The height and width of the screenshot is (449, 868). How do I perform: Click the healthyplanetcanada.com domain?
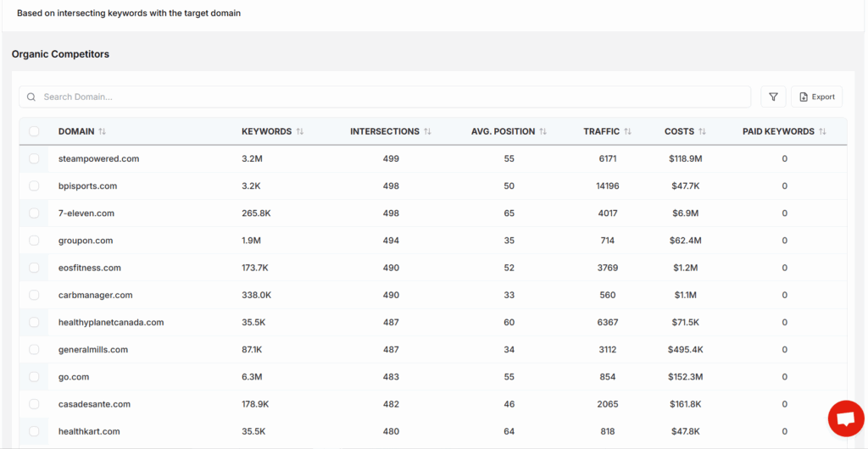tap(111, 322)
